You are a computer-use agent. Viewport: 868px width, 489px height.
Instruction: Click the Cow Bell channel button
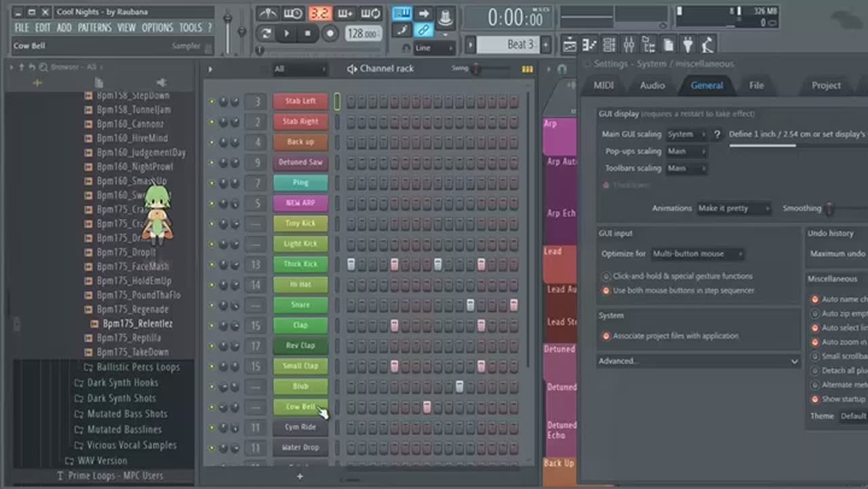[x=300, y=407]
